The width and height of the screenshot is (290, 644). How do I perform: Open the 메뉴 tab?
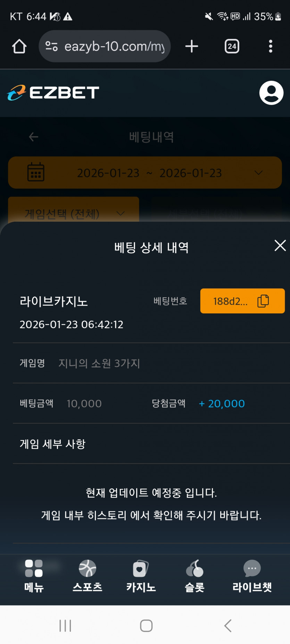pyautogui.click(x=34, y=576)
